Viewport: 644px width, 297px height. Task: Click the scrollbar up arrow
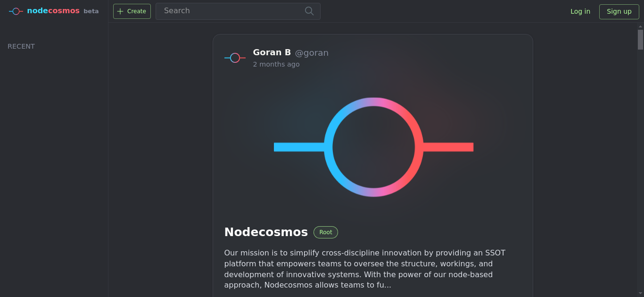point(640,26)
